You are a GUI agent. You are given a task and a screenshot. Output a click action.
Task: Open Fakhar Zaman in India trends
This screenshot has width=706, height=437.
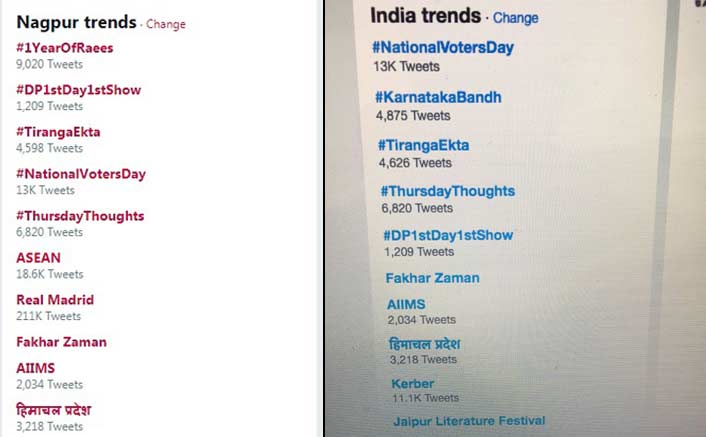tap(432, 278)
